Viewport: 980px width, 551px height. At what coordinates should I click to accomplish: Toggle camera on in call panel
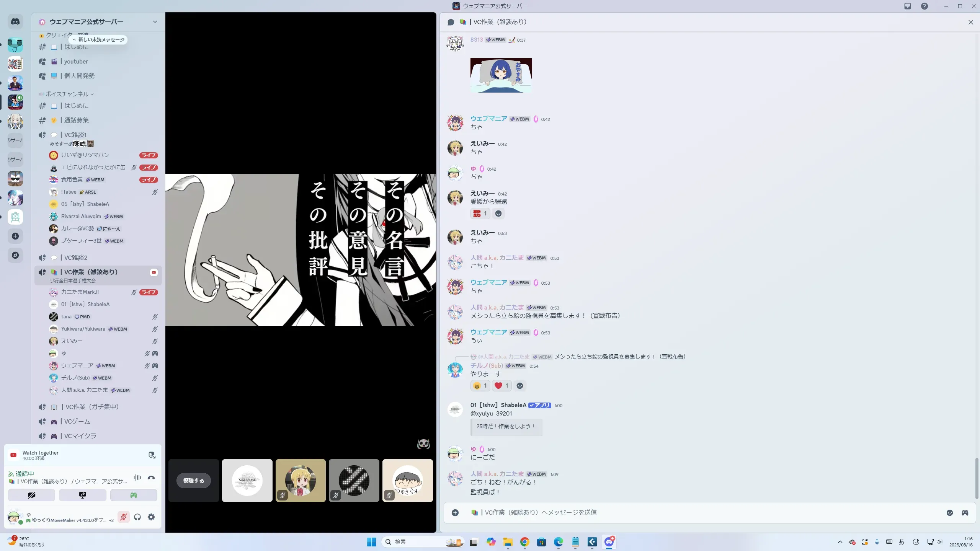31,495
